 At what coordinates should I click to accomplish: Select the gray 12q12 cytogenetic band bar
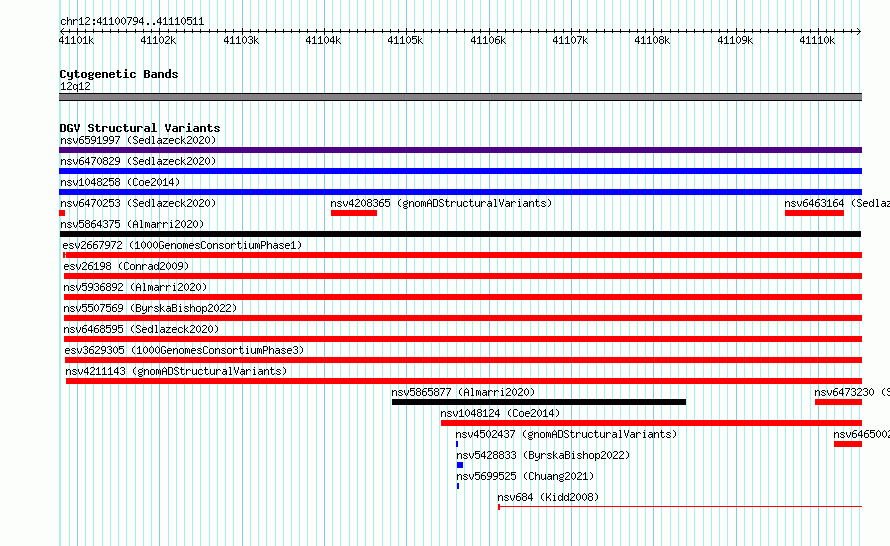(460, 97)
